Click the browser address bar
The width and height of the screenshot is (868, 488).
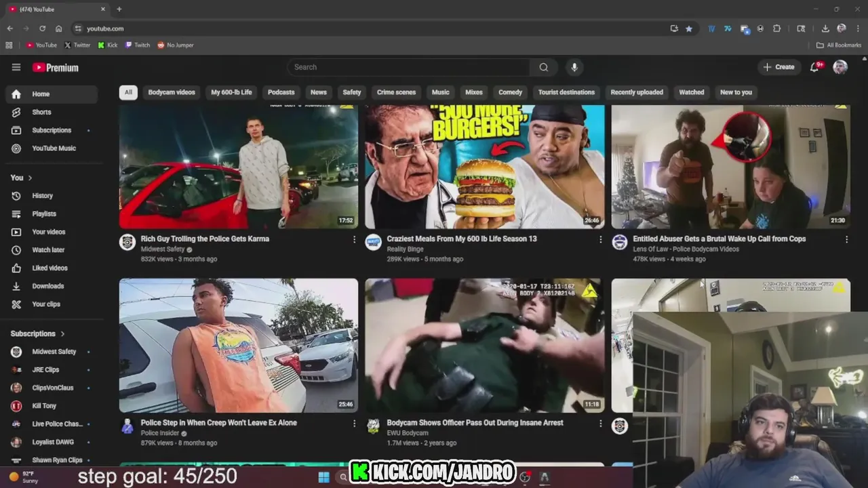coord(370,28)
